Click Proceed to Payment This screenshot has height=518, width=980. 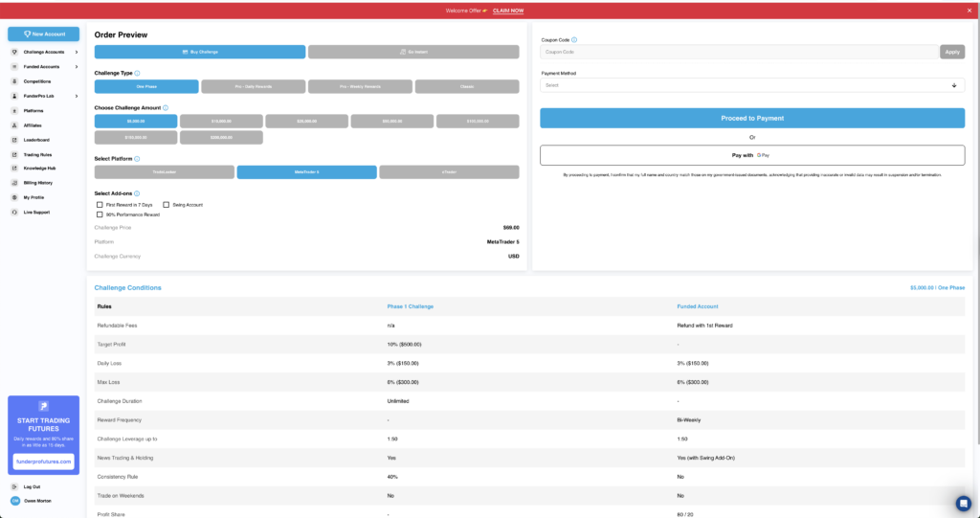pyautogui.click(x=752, y=118)
